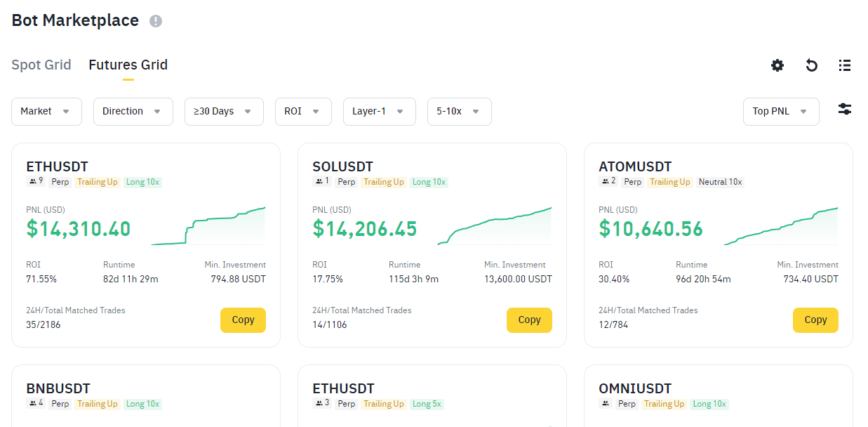The image size is (868, 427).
Task: Open settings via the gear icon
Action: 777,65
